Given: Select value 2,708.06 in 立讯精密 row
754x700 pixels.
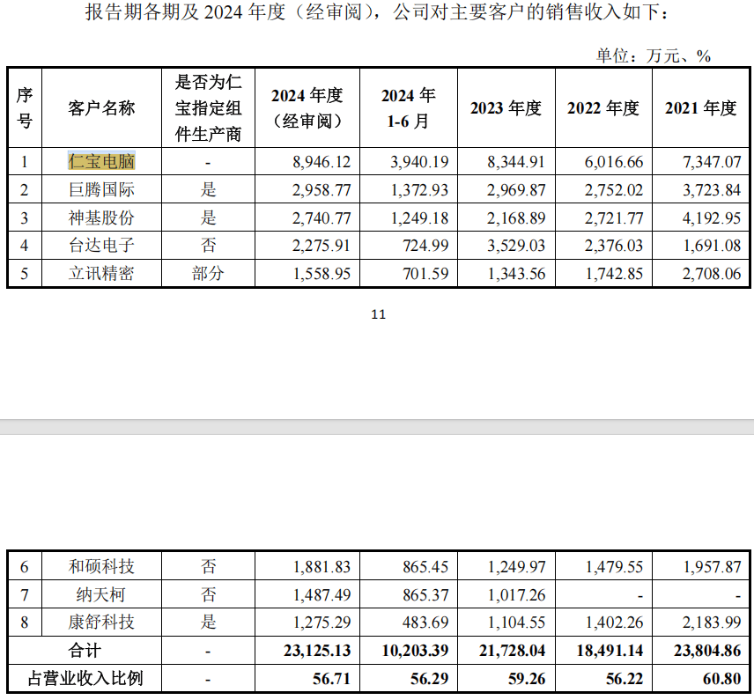Looking at the screenshot, I should (x=712, y=274).
